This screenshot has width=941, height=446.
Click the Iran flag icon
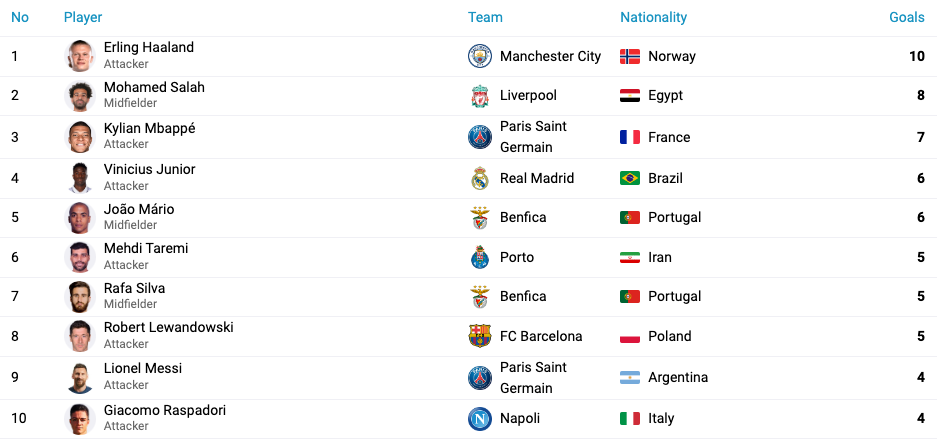[x=630, y=258]
